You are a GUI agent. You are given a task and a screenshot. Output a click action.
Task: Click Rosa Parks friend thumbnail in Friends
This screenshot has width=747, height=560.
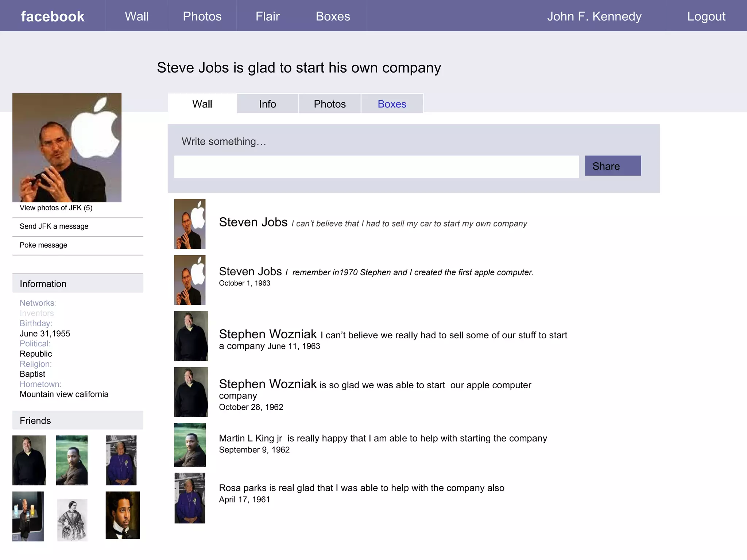(121, 460)
